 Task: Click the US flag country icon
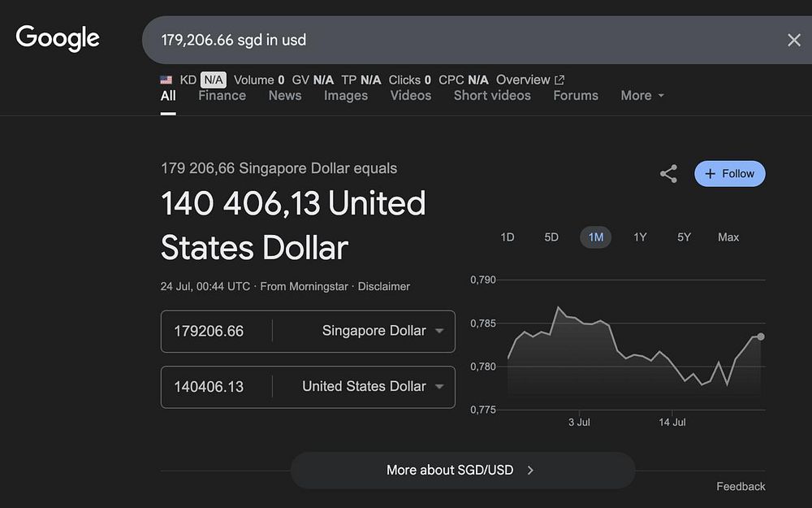[x=166, y=80]
